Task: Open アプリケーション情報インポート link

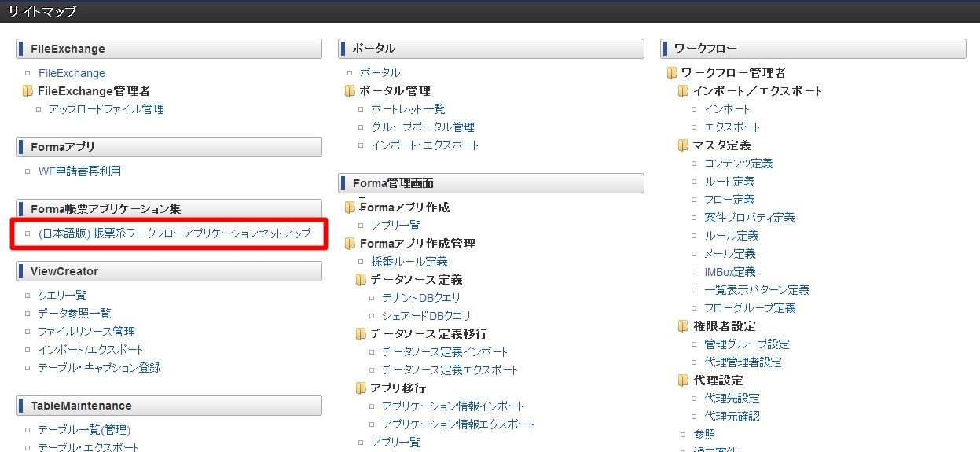Action: coord(453,406)
